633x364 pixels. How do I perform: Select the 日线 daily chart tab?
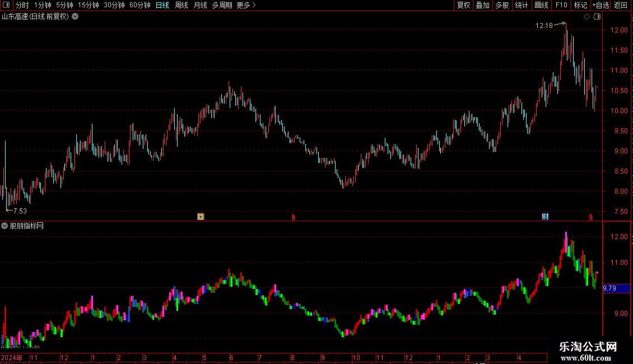point(162,5)
